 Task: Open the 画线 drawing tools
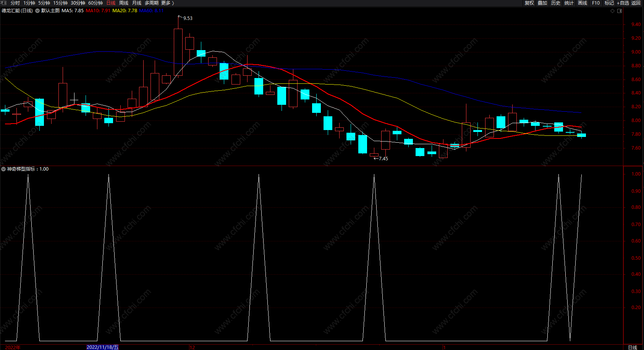tap(583, 3)
